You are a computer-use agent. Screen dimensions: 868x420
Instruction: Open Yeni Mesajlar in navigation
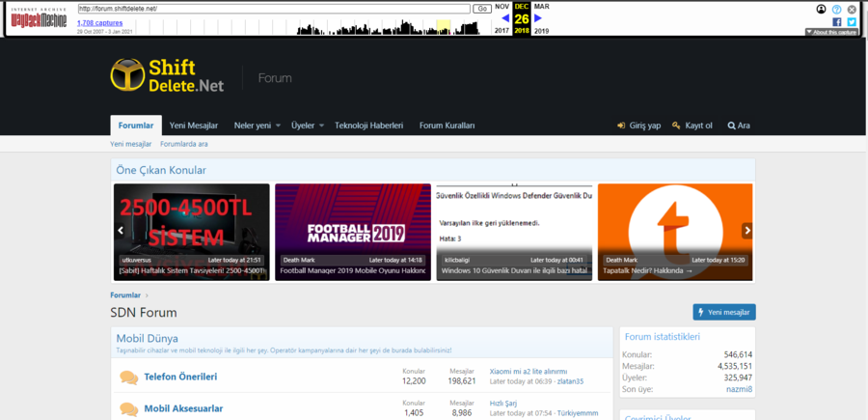click(x=194, y=126)
